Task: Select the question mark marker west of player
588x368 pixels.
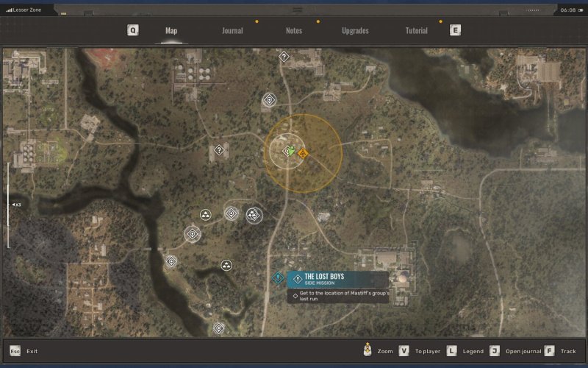Action: pos(219,151)
